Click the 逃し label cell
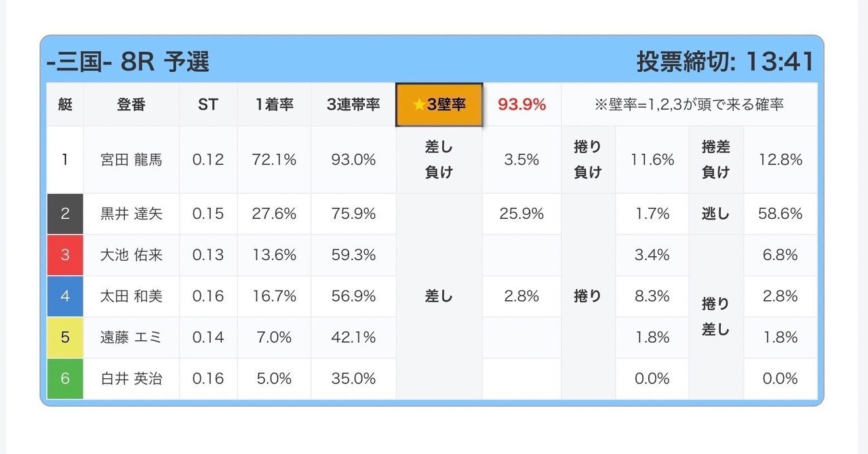Viewport: 868px width, 454px height. click(x=715, y=214)
